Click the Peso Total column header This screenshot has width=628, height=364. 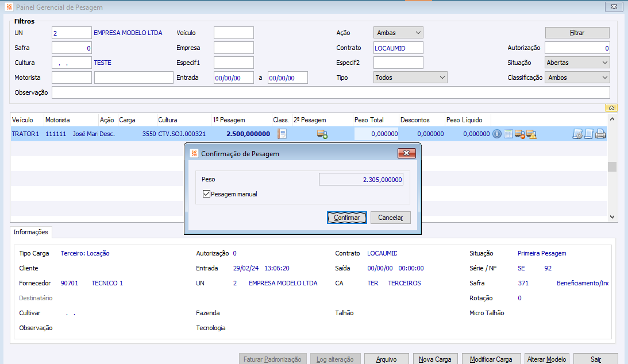[x=376, y=120]
